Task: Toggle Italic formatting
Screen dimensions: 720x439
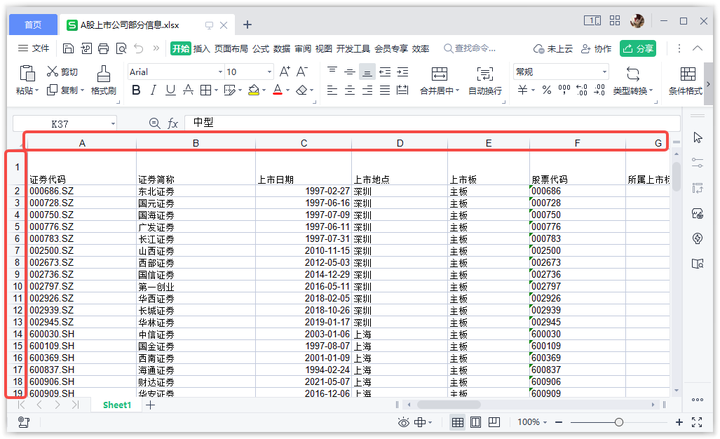Action: (153, 90)
